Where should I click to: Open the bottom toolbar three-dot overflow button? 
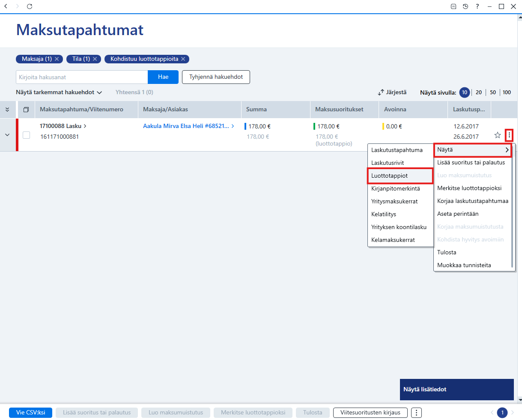416,413
